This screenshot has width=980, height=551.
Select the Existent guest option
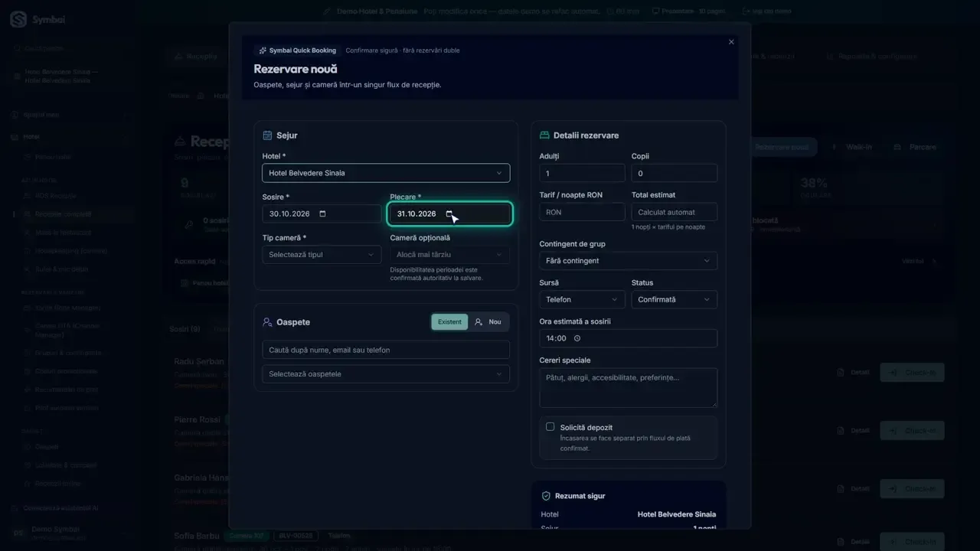449,322
